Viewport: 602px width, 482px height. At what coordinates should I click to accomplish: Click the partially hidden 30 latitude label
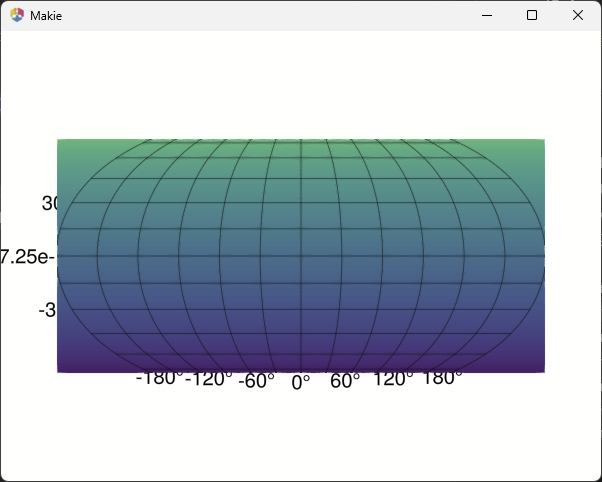tap(50, 203)
